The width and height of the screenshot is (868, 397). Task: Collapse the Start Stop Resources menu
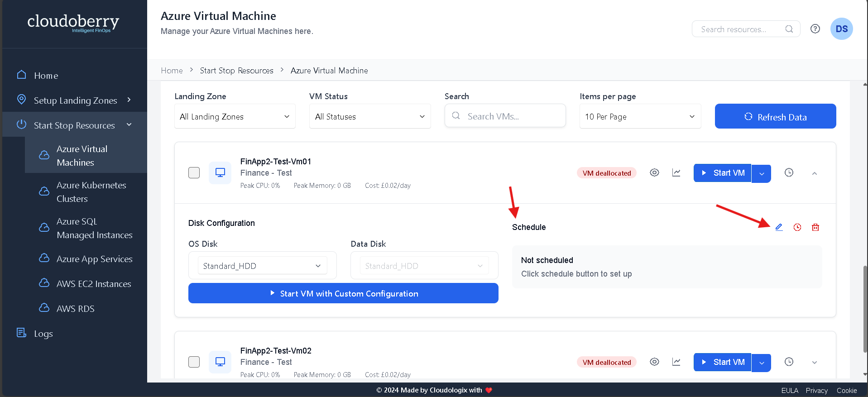129,124
